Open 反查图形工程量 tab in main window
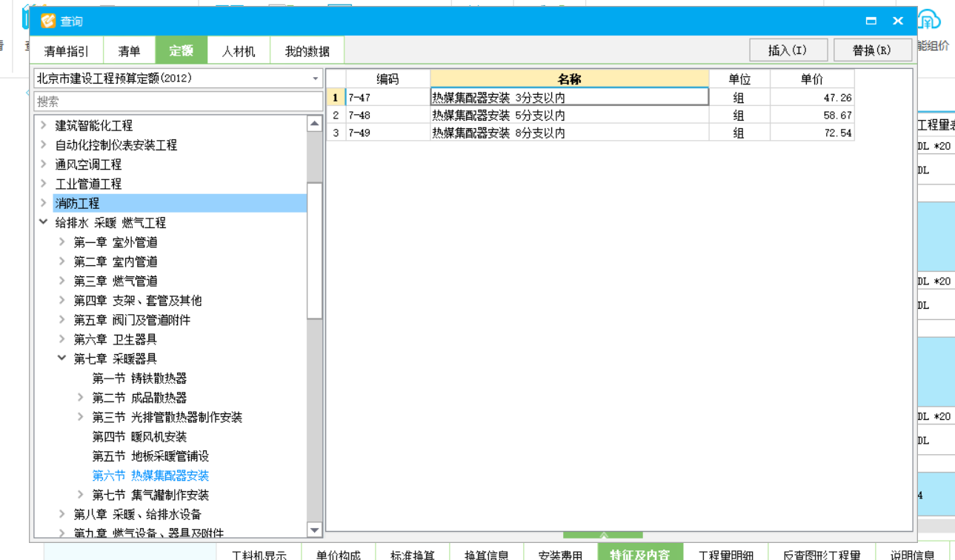Screen dimensions: 955x560 [x=822, y=553]
